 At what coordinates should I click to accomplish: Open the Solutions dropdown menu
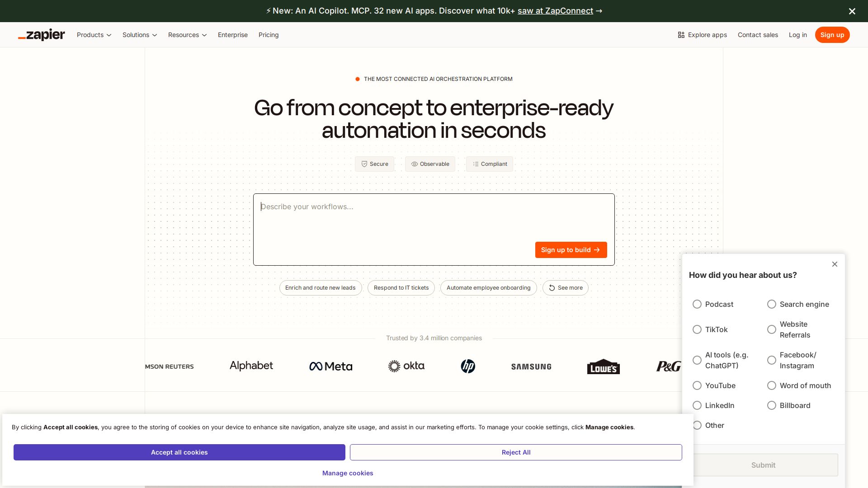(140, 35)
